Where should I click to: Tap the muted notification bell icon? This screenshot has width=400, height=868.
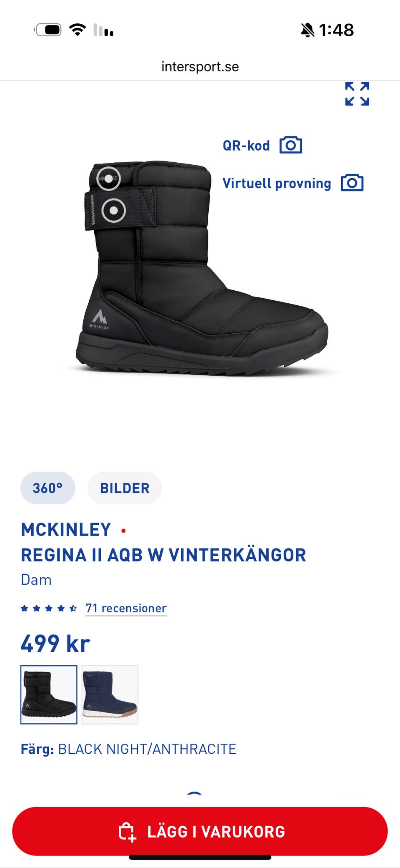pos(307,30)
